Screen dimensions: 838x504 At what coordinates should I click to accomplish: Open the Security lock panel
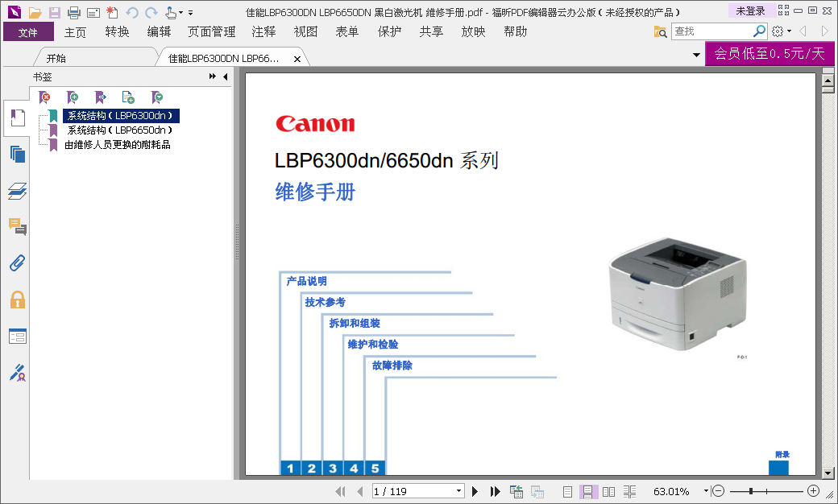click(17, 300)
